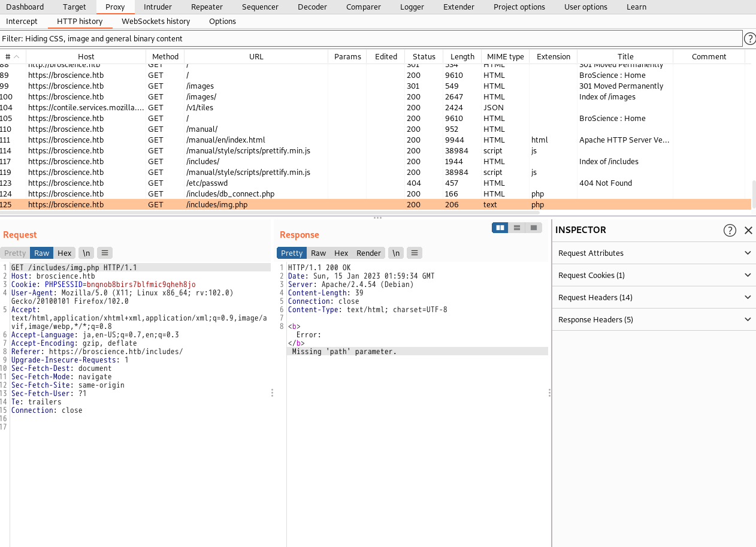This screenshot has height=547, width=756.
Task: Select the /manual/en/index.html history row
Action: point(376,140)
